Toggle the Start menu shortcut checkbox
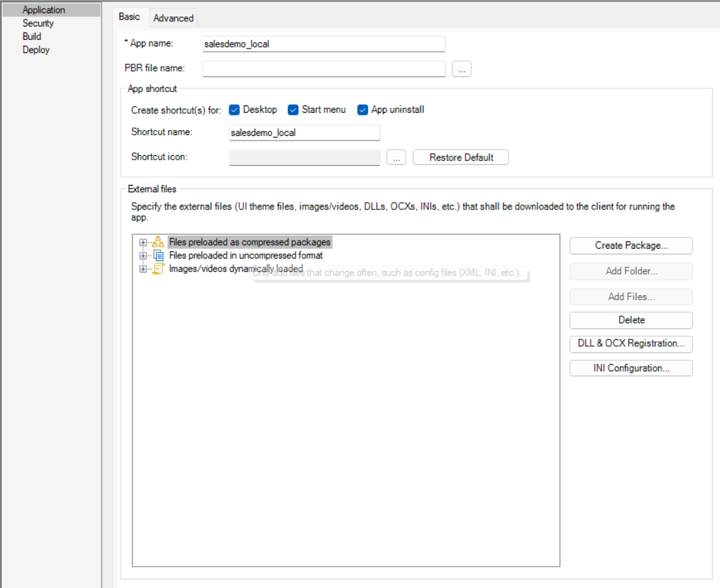This screenshot has height=588, width=720. coord(292,110)
